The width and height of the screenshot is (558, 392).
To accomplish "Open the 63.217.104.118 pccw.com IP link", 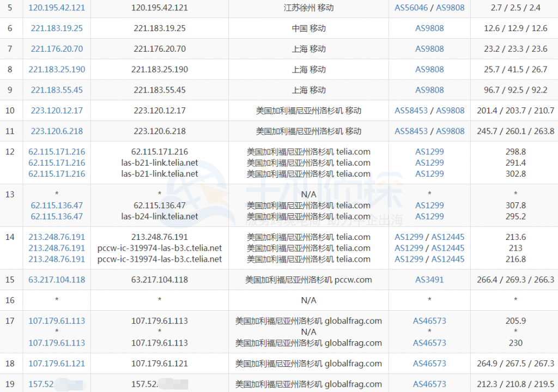I will (x=57, y=280).
